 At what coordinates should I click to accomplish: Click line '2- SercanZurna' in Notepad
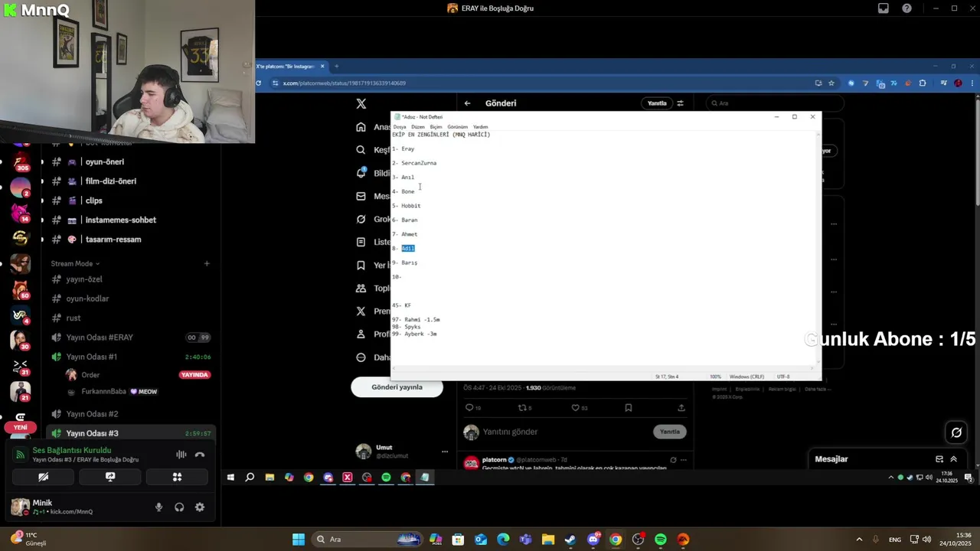coord(414,163)
